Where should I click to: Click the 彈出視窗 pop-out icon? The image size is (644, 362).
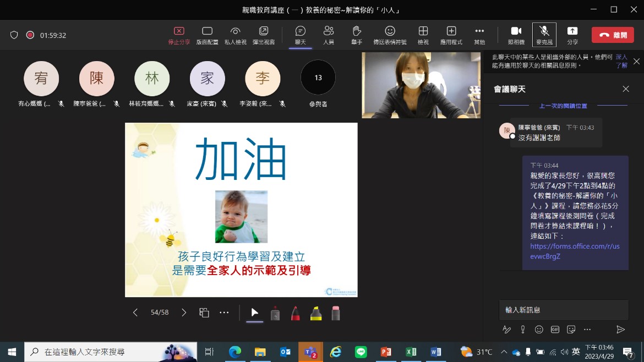[264, 31]
